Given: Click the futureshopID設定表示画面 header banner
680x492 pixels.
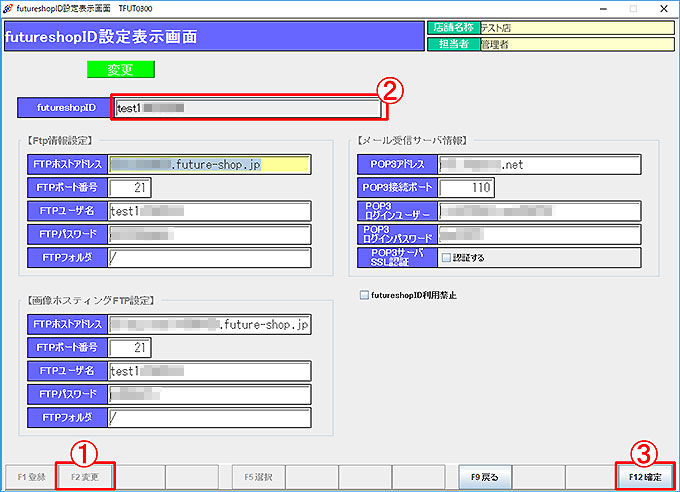Looking at the screenshot, I should (x=214, y=36).
